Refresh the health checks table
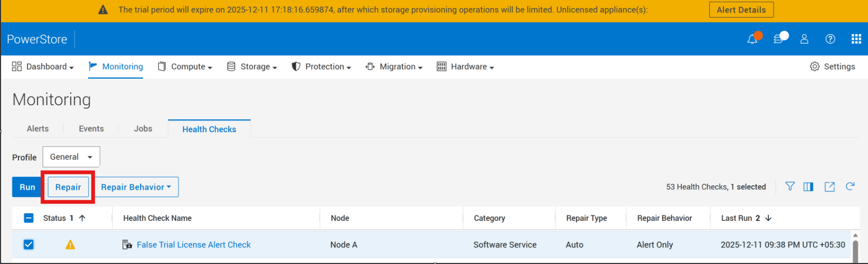 pyautogui.click(x=850, y=186)
